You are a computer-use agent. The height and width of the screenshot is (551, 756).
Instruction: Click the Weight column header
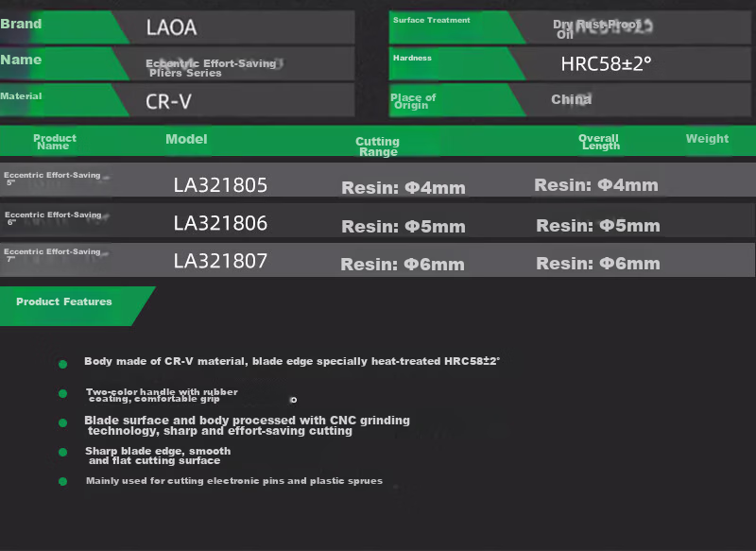tap(707, 139)
